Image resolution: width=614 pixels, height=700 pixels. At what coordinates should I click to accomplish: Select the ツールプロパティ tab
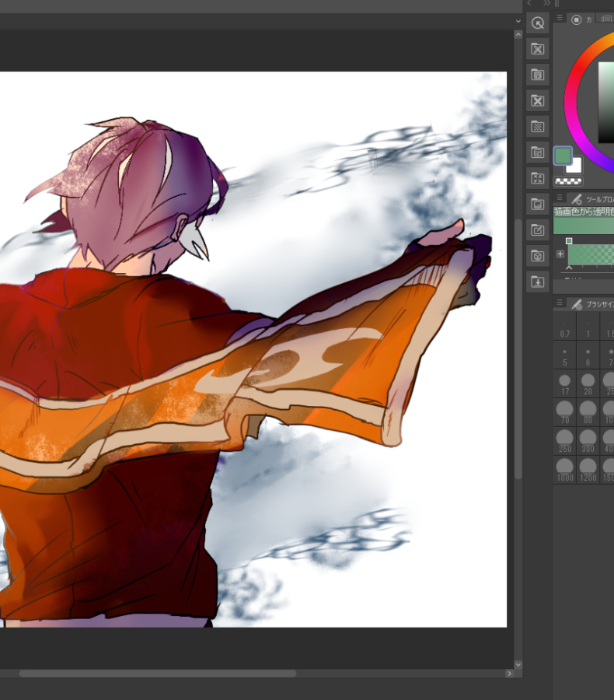tap(592, 199)
